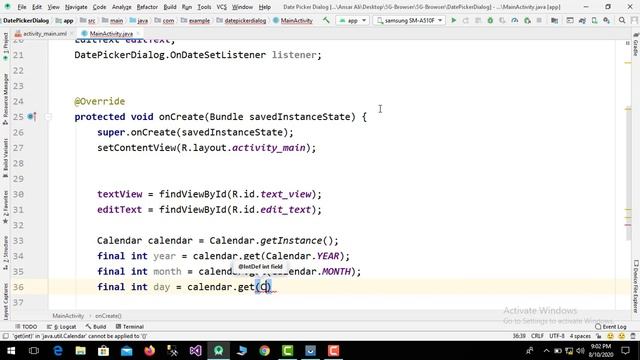Image resolution: width=640 pixels, height=360 pixels.
Task: Open the Build tool window button
Action: 96,327
